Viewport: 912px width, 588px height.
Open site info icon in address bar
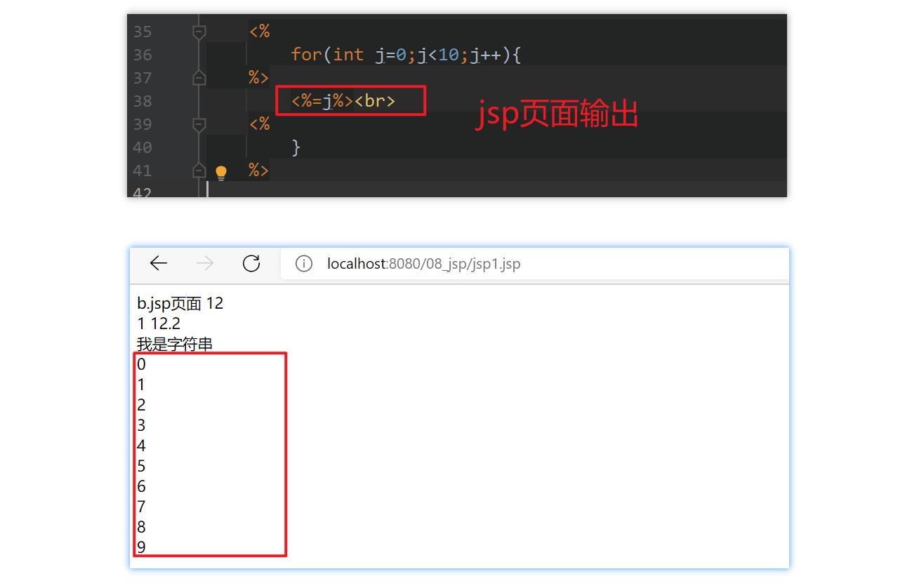click(x=303, y=264)
